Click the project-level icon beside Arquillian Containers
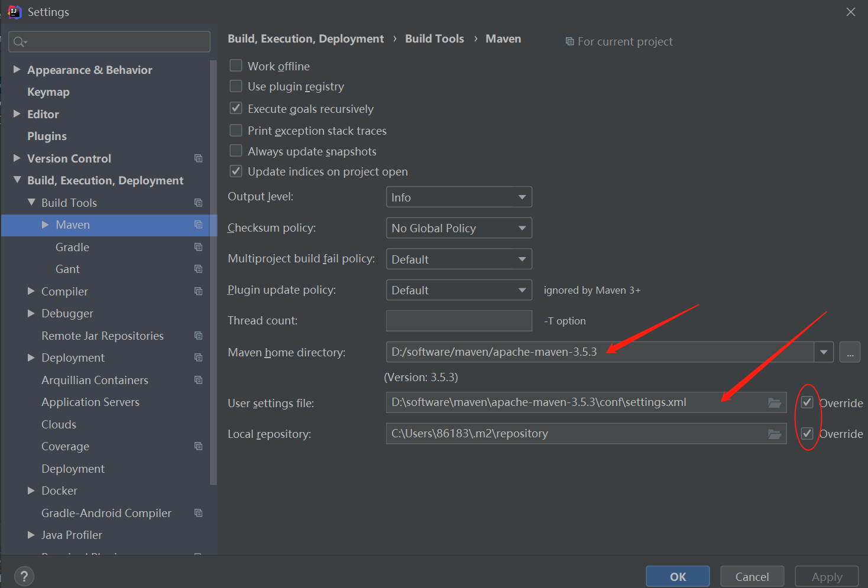This screenshot has width=868, height=588. click(x=198, y=380)
